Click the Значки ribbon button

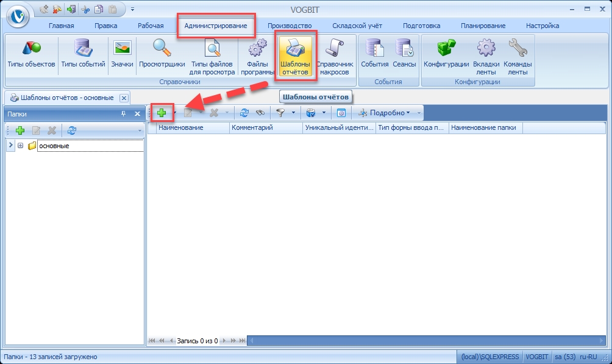tap(122, 54)
